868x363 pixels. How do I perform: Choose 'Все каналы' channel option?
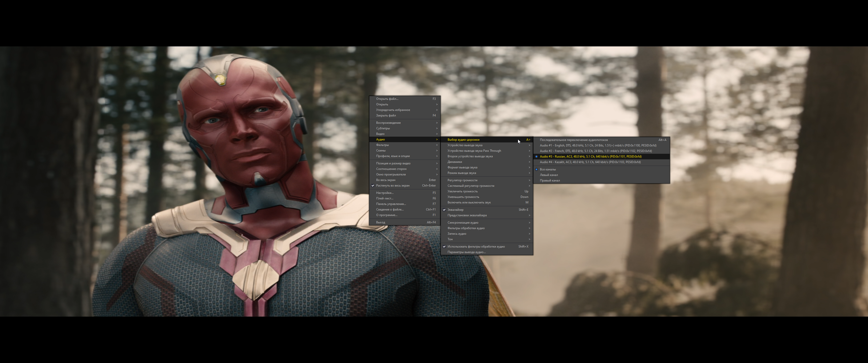(x=602, y=169)
